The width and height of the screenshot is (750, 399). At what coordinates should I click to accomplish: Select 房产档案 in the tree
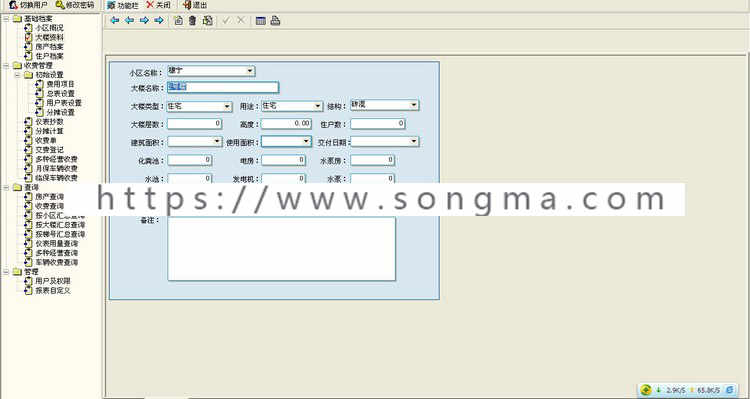coord(49,46)
